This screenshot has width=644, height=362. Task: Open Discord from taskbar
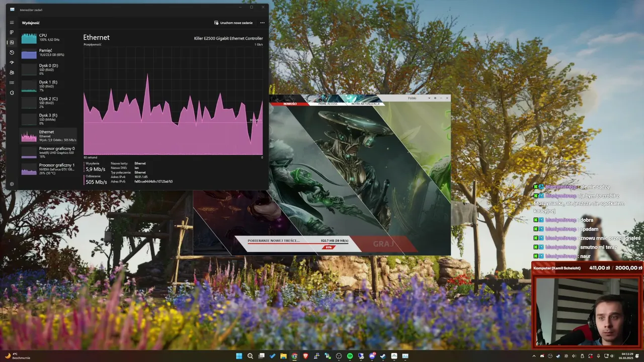[x=372, y=356]
